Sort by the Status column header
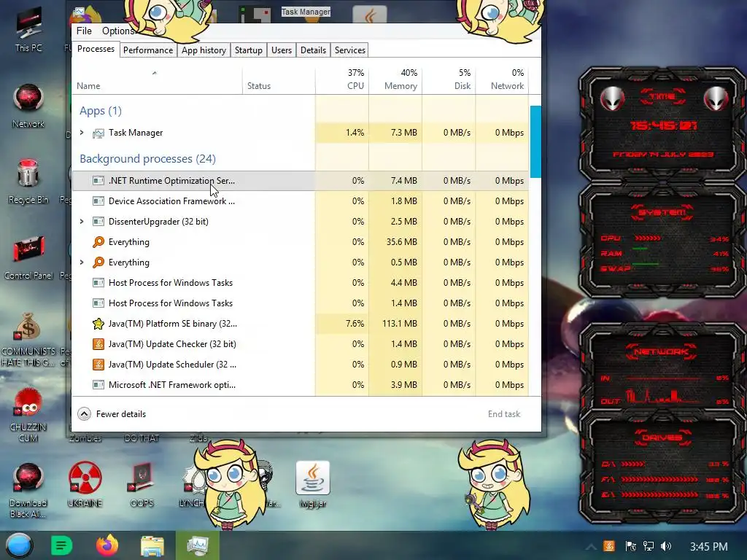The width and height of the screenshot is (747, 560). (x=279, y=81)
